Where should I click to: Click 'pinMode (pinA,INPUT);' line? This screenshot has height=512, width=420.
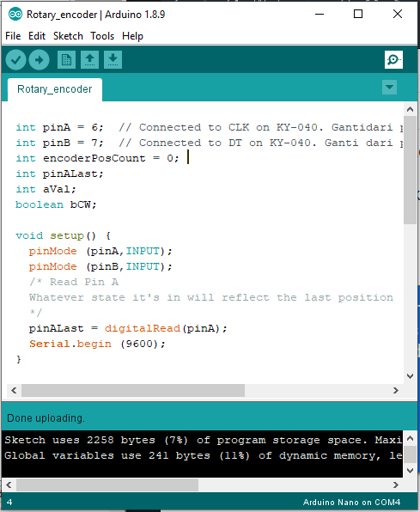click(x=100, y=251)
